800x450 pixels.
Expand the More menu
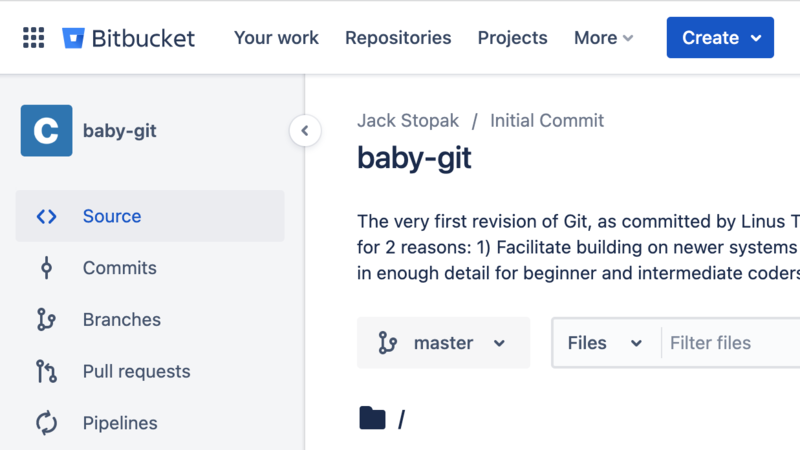tap(604, 38)
